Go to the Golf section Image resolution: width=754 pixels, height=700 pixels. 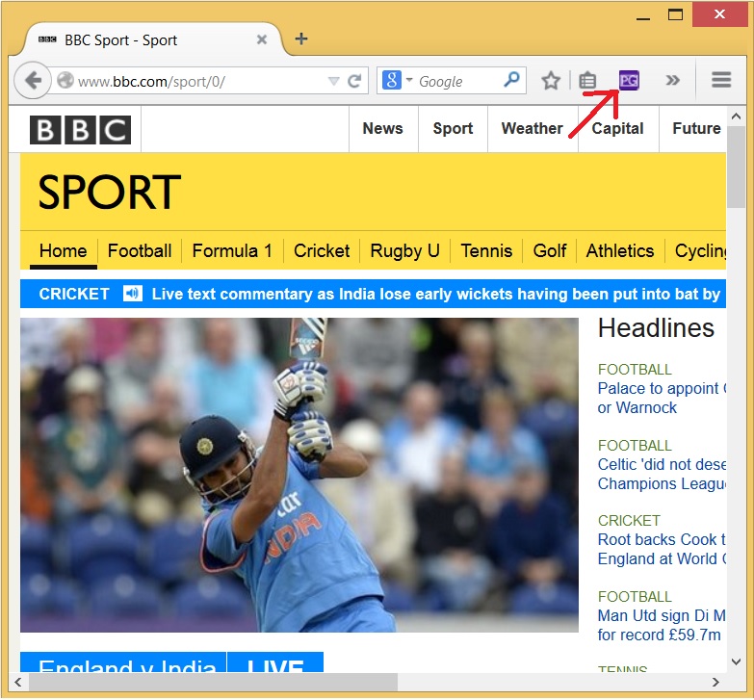[550, 251]
